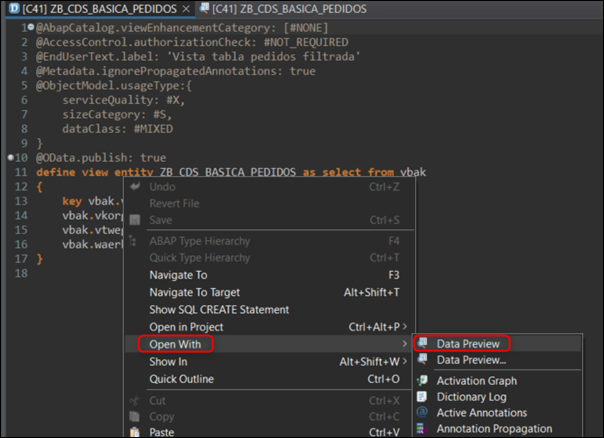604x438 pixels.
Task: Collapse the annotation block at line 1
Action: tap(31, 27)
